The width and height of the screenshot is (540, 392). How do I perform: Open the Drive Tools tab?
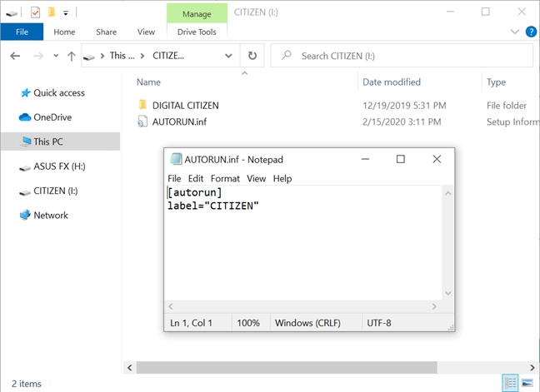197,32
